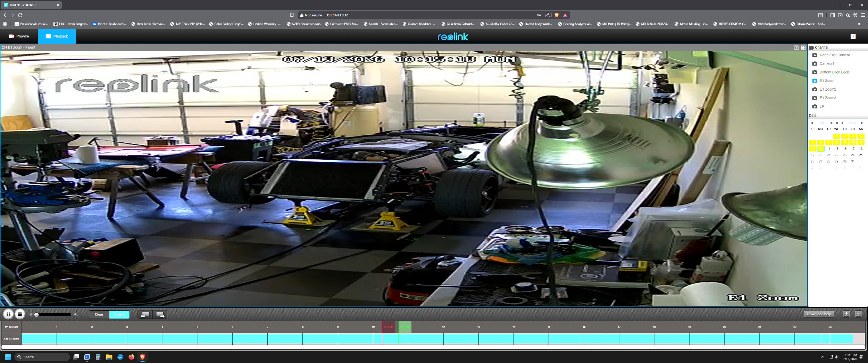868x363 pixels.
Task: Select the E1 Zoom3 channel
Action: (828, 98)
